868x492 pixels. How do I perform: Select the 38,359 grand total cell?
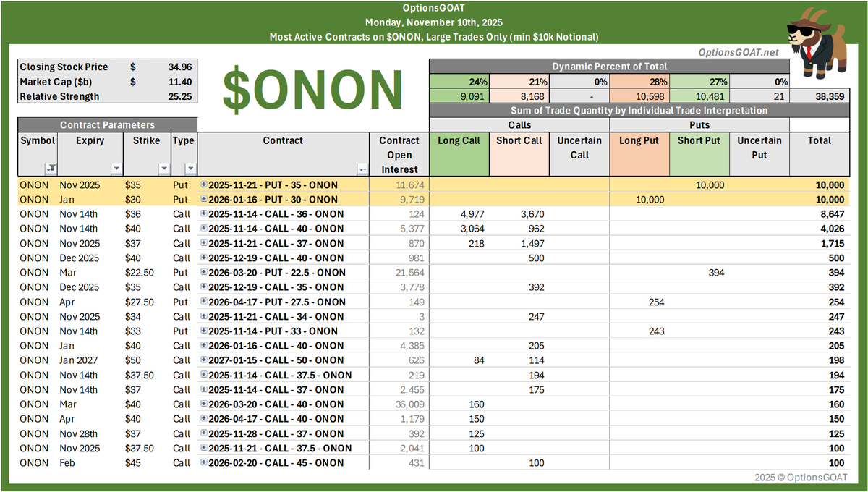tap(820, 96)
